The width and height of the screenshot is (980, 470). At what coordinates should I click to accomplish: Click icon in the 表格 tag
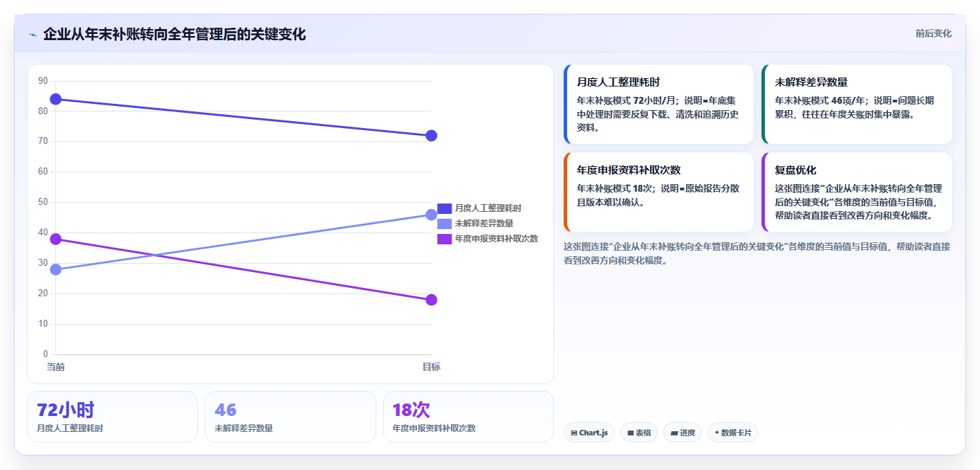pos(631,433)
